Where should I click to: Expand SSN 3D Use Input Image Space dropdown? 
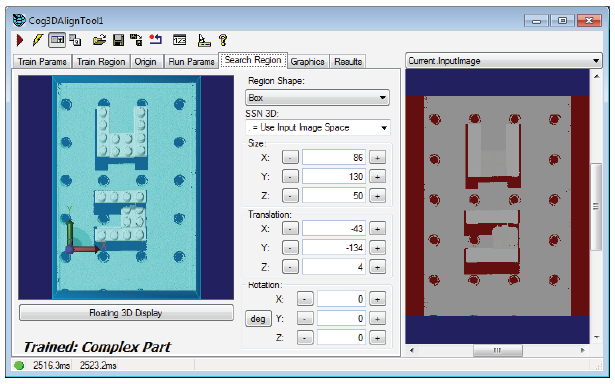click(x=318, y=127)
